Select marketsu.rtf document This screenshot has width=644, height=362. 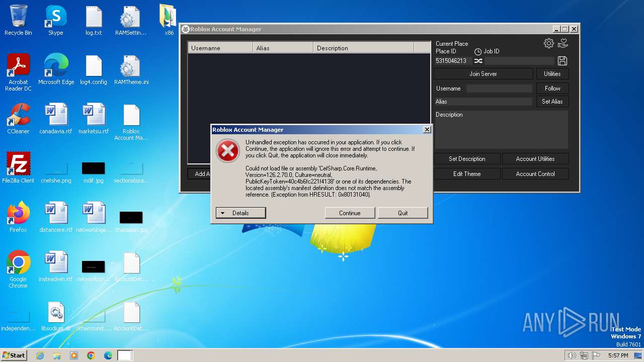coord(94,119)
